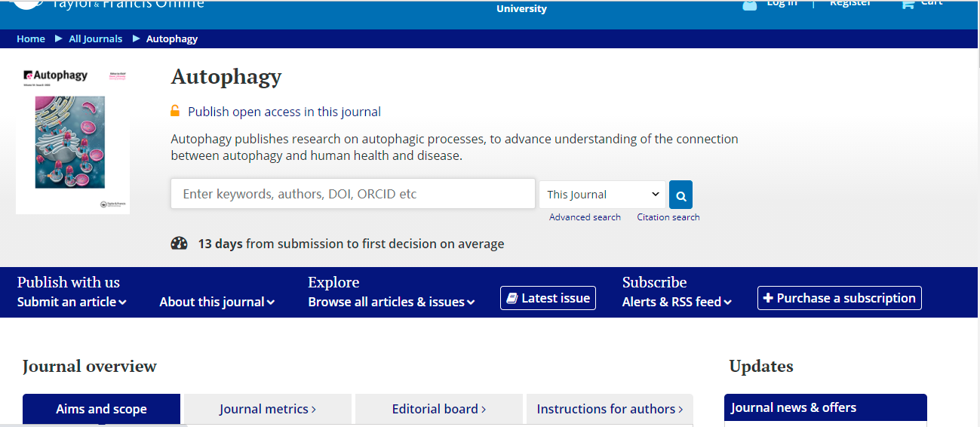
Task: Click the All Journals breadcrumb link
Action: click(95, 39)
